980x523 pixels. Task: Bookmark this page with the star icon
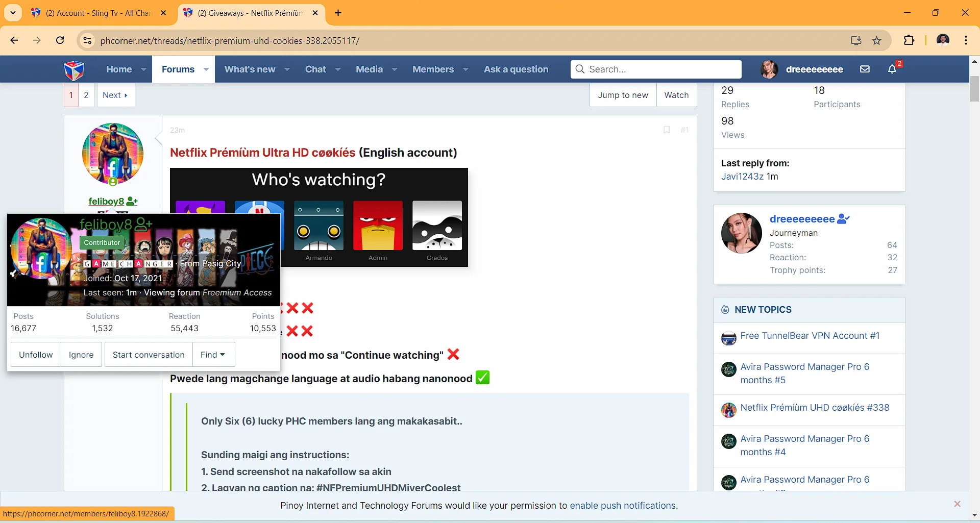[877, 40]
